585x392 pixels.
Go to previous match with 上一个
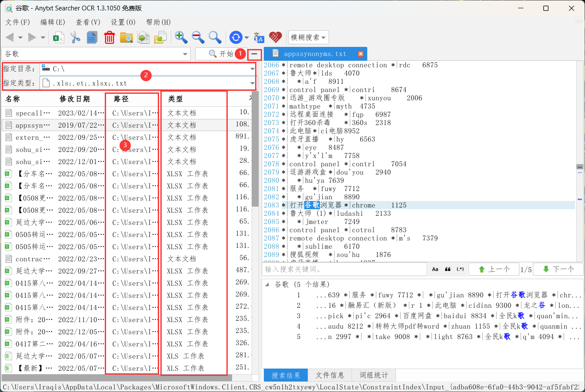click(494, 269)
